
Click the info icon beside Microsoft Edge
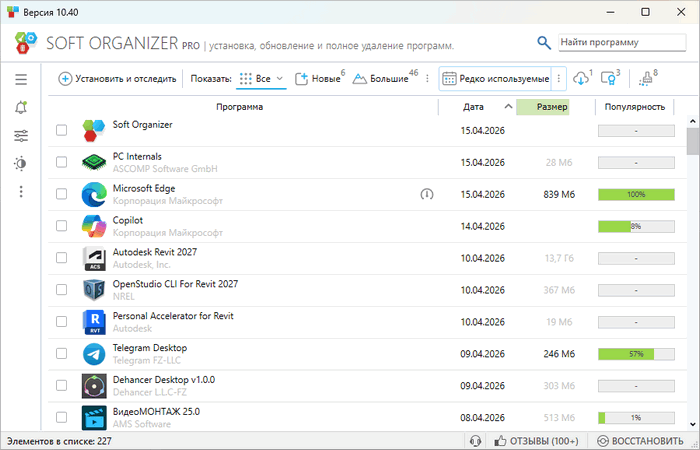[427, 194]
